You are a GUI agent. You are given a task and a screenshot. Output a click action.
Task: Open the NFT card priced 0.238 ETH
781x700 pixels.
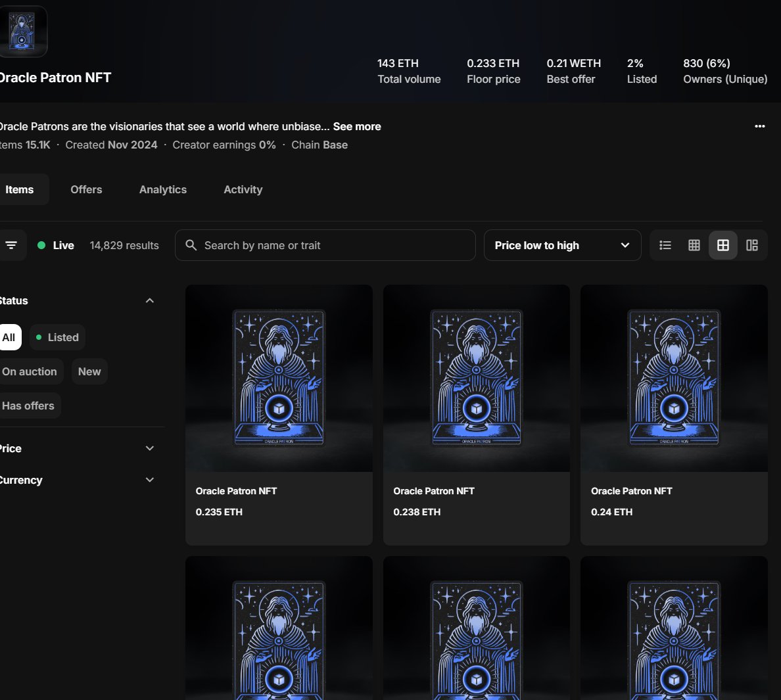click(x=476, y=415)
